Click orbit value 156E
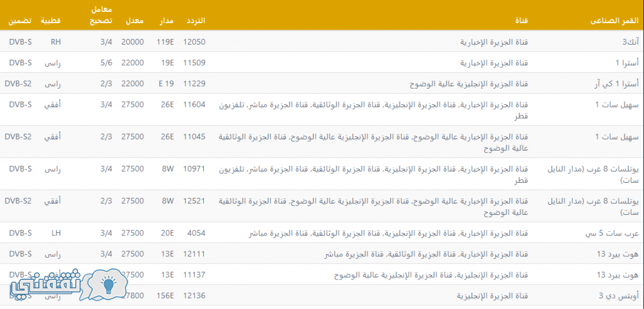644x309 pixels. point(165,295)
